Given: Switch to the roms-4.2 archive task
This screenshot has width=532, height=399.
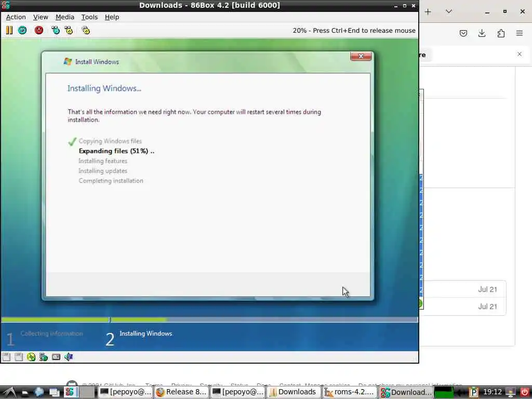Looking at the screenshot, I should click(x=349, y=392).
